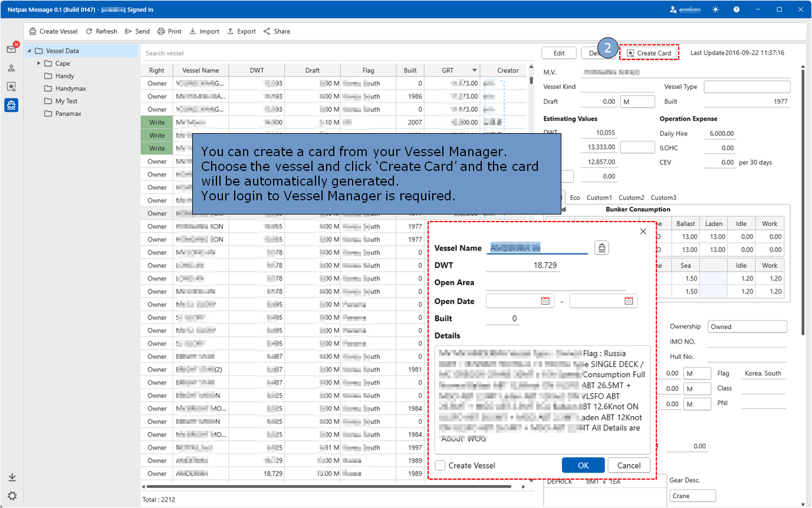Click the Create Vessel toolbar item
This screenshot has width=812, height=508.
coord(52,31)
